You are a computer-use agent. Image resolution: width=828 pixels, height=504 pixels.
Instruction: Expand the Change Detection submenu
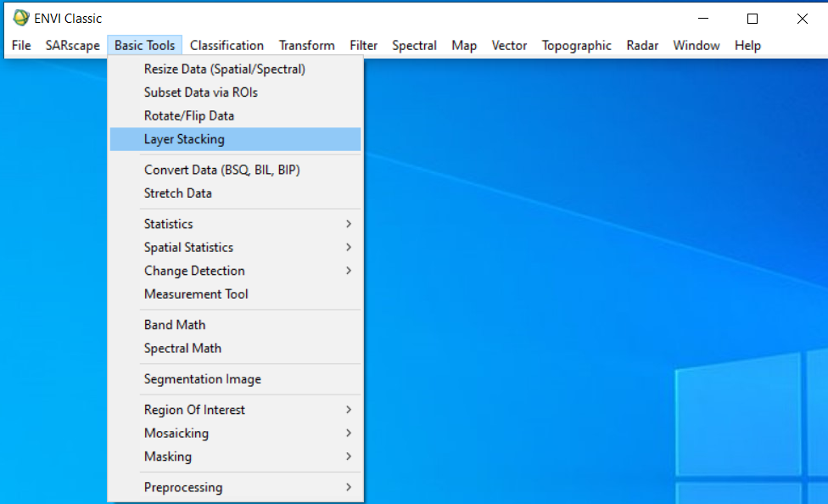(x=236, y=271)
